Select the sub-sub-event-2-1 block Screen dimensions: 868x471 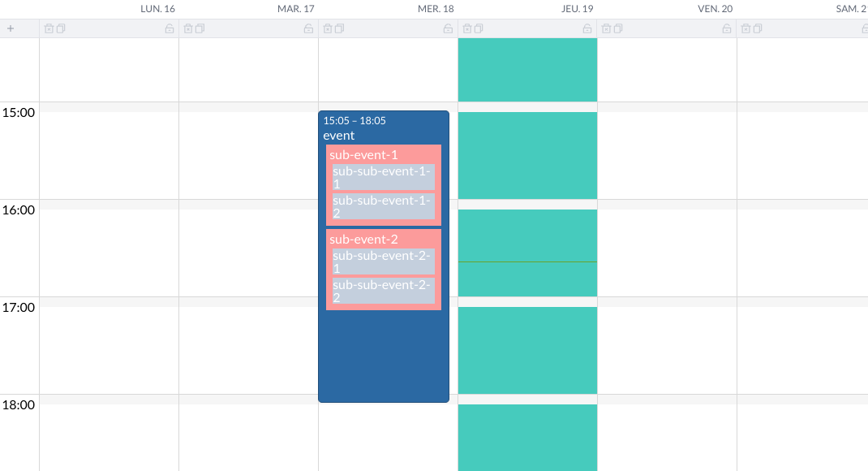pyautogui.click(x=381, y=261)
